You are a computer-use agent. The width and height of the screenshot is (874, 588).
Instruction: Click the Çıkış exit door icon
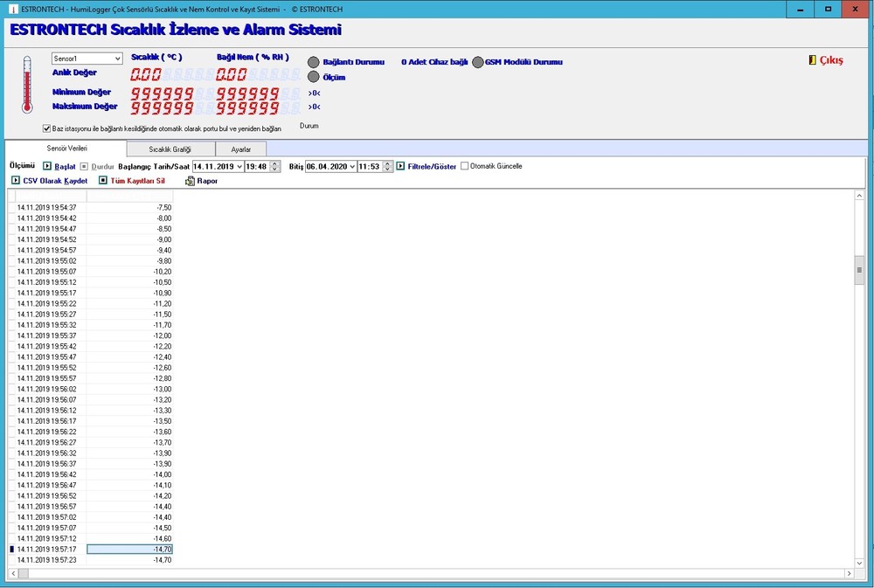812,60
